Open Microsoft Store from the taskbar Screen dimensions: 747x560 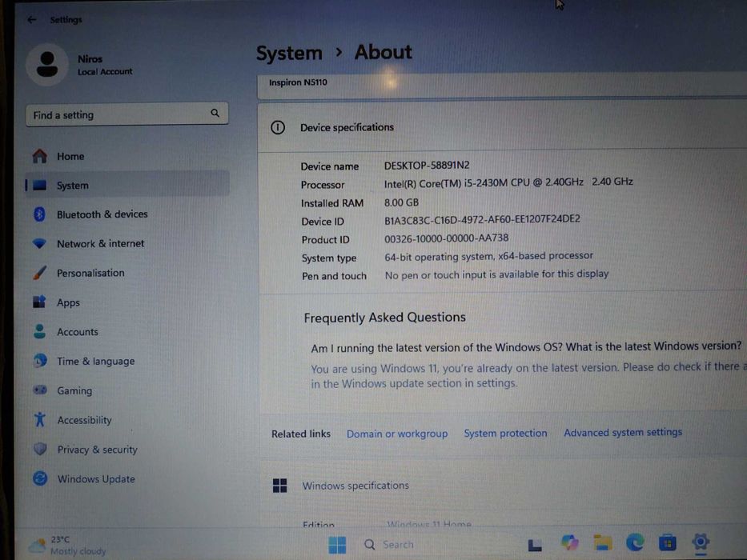tap(667, 542)
